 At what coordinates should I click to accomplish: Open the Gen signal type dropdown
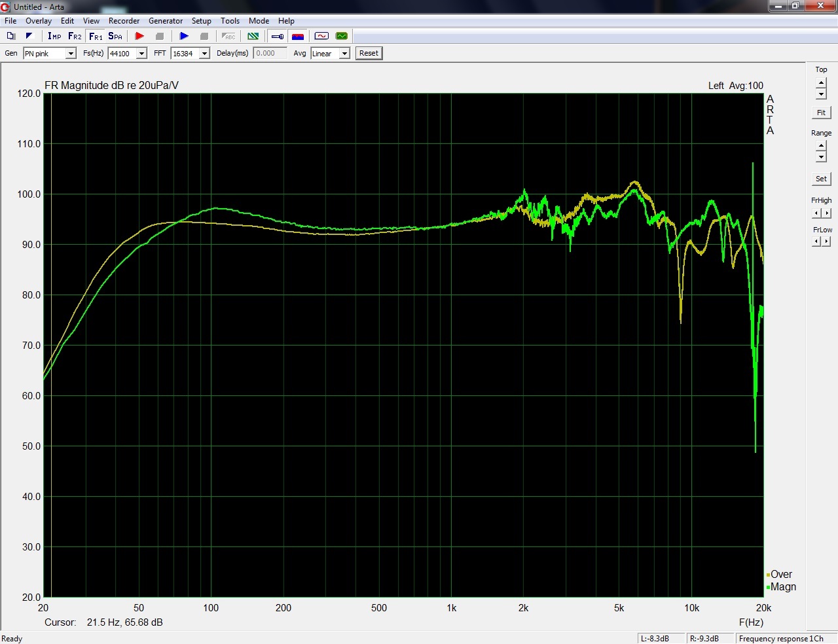71,54
